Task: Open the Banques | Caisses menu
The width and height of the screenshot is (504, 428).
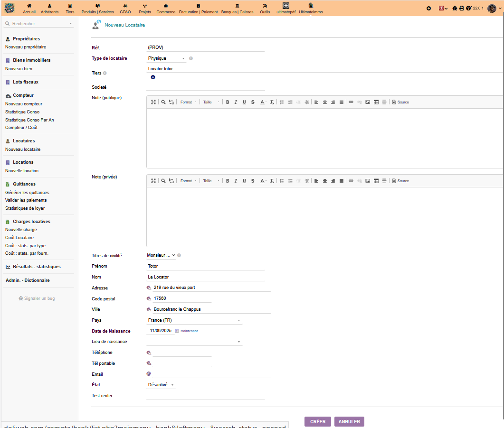Action: (x=237, y=8)
